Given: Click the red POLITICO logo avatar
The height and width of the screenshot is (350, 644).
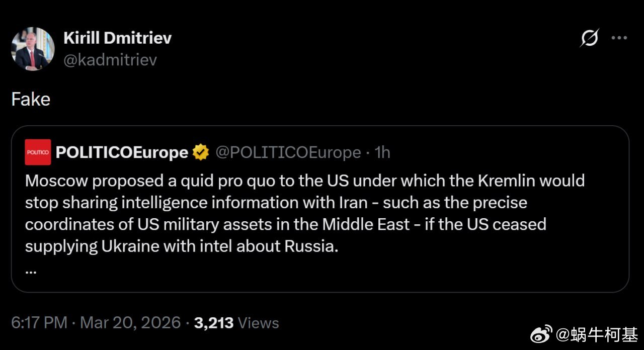Looking at the screenshot, I should coord(38,152).
